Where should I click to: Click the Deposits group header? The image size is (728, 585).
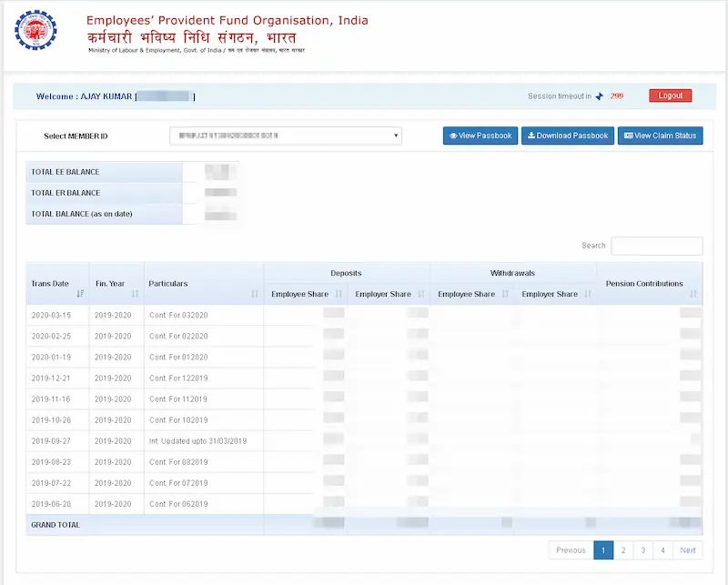click(x=346, y=273)
